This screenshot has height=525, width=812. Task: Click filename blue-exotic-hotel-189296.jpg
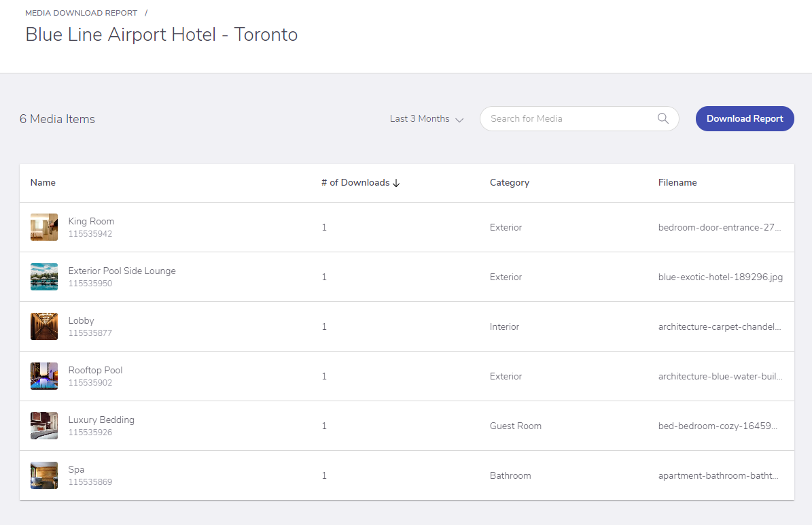click(720, 277)
